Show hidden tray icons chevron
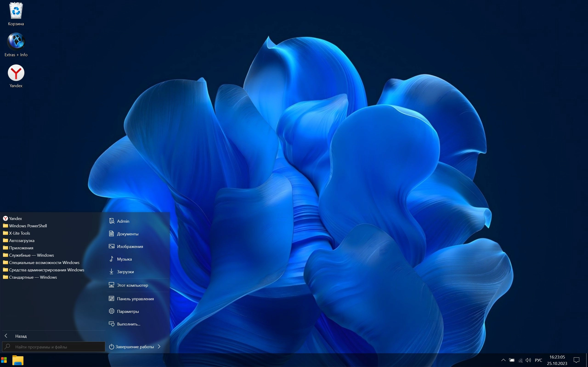The height and width of the screenshot is (367, 588). pyautogui.click(x=503, y=360)
